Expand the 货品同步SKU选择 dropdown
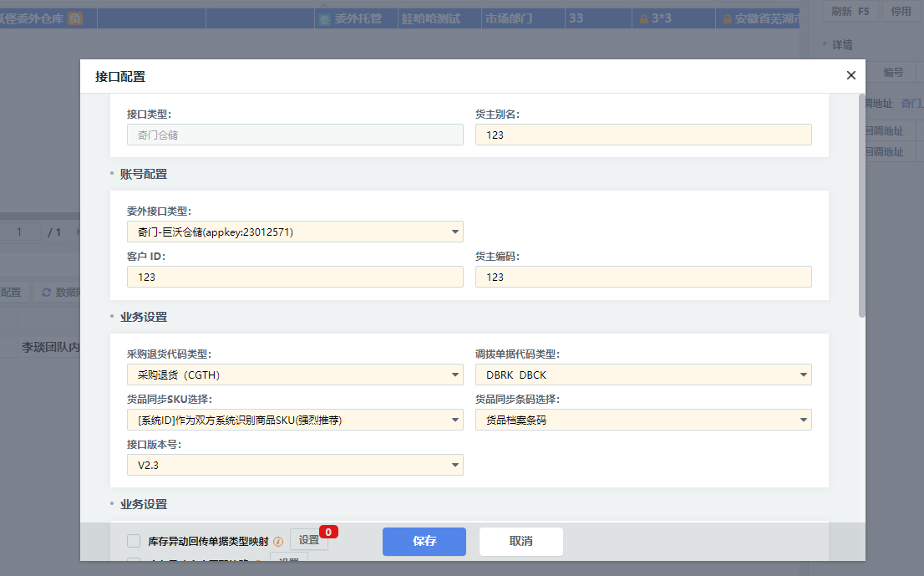Image resolution: width=924 pixels, height=576 pixels. pos(294,420)
